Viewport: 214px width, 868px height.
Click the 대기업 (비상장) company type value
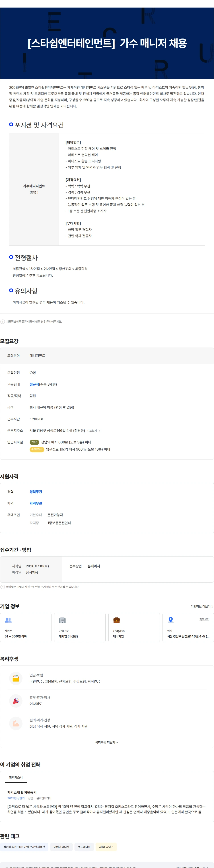(x=68, y=636)
